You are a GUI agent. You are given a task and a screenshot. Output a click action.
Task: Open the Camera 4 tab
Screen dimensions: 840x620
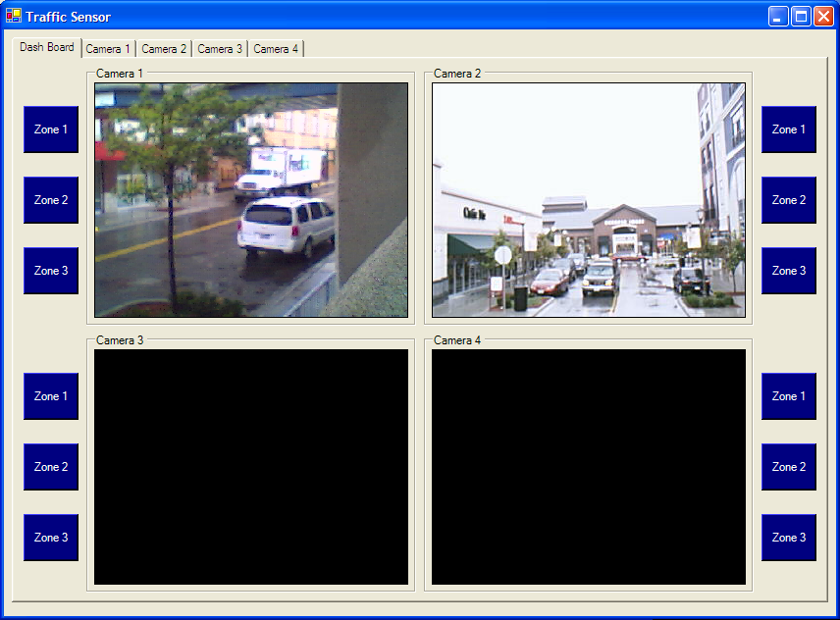(276, 49)
